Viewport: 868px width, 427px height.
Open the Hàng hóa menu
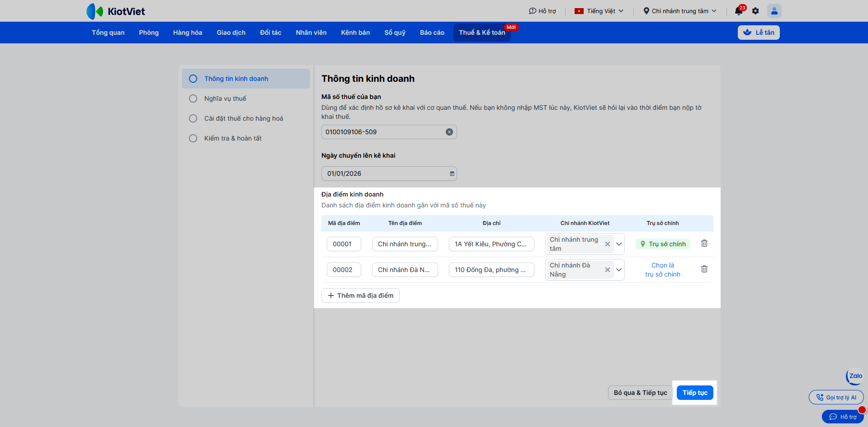[188, 33]
